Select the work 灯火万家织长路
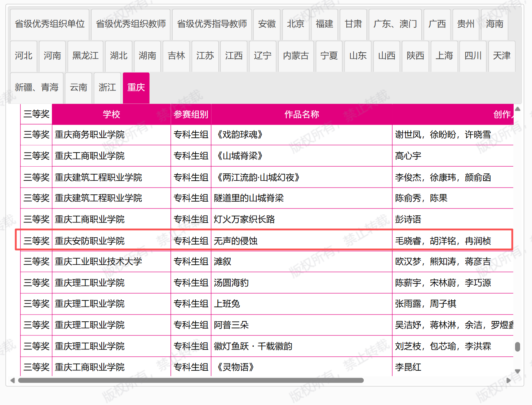 tap(244, 219)
